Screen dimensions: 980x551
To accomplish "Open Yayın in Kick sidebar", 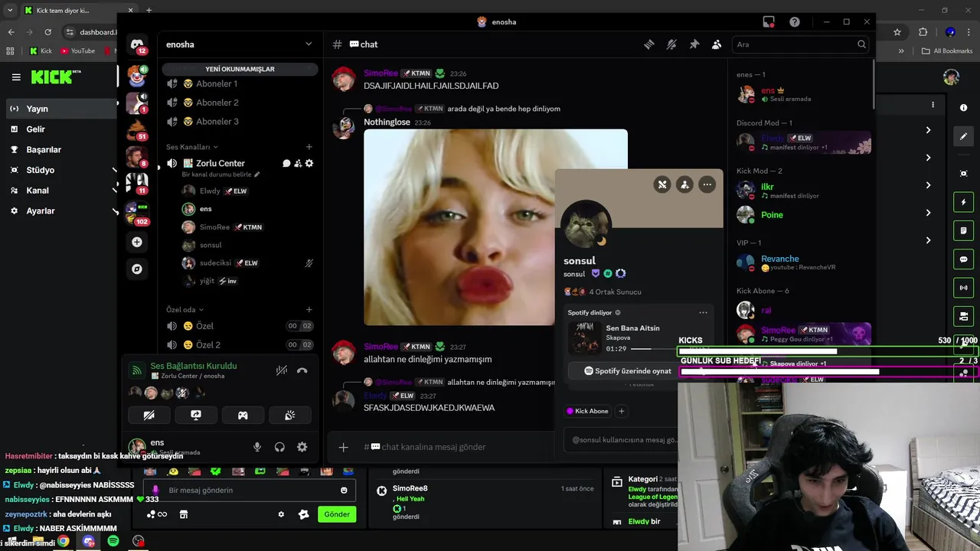I will (x=61, y=109).
